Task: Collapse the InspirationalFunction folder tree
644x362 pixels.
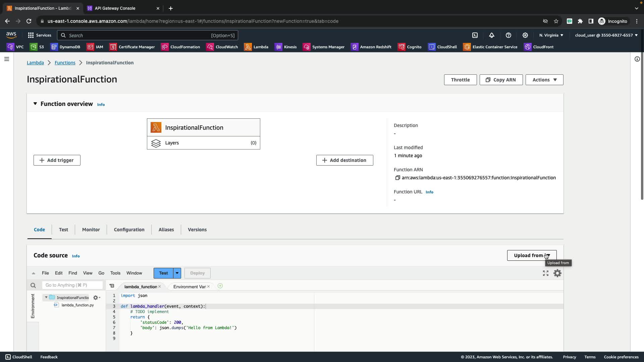Action: 46,297
